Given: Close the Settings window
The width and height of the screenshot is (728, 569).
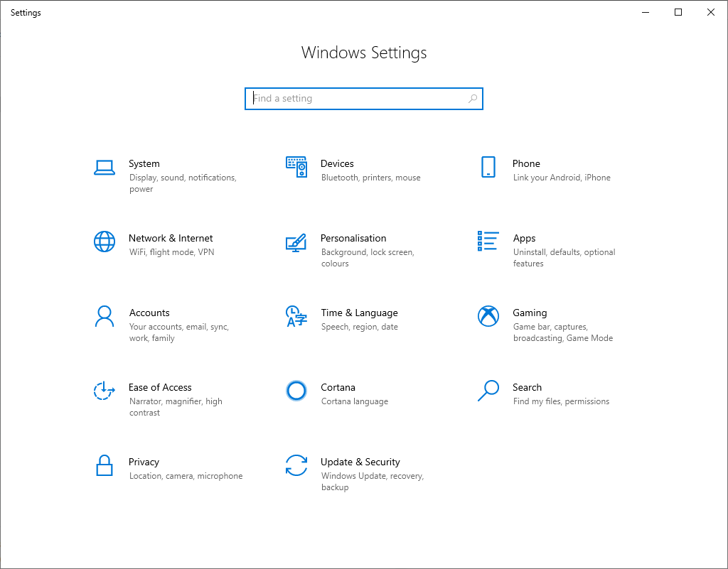Looking at the screenshot, I should [x=710, y=13].
